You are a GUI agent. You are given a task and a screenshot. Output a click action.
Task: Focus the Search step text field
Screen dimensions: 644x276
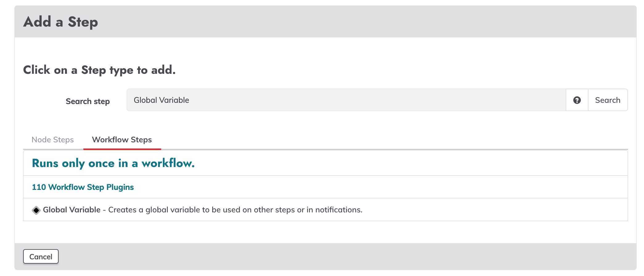[346, 100]
